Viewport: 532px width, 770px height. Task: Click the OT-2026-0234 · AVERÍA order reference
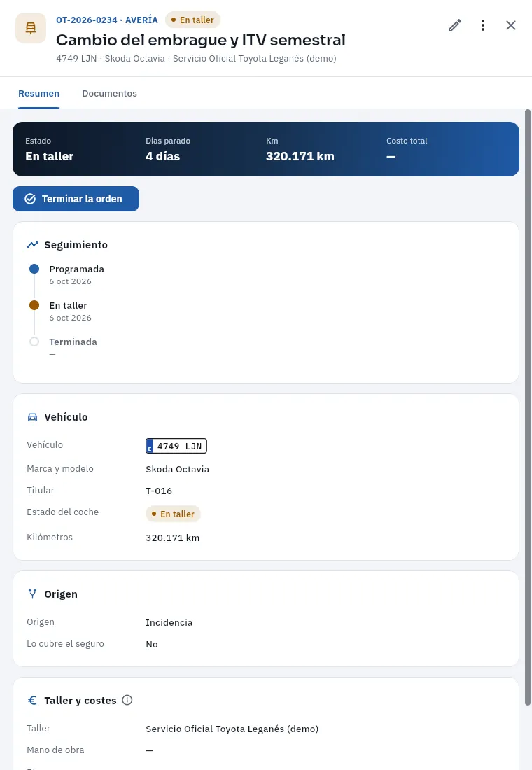tap(107, 20)
